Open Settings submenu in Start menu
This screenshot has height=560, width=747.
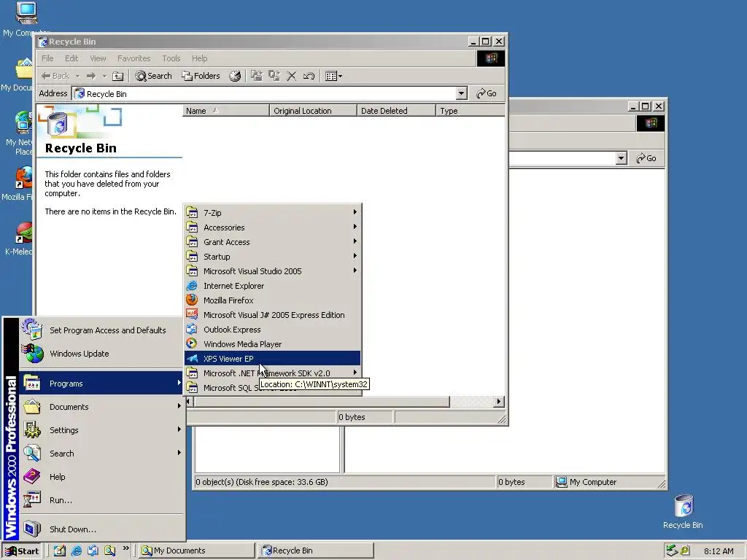(x=101, y=430)
